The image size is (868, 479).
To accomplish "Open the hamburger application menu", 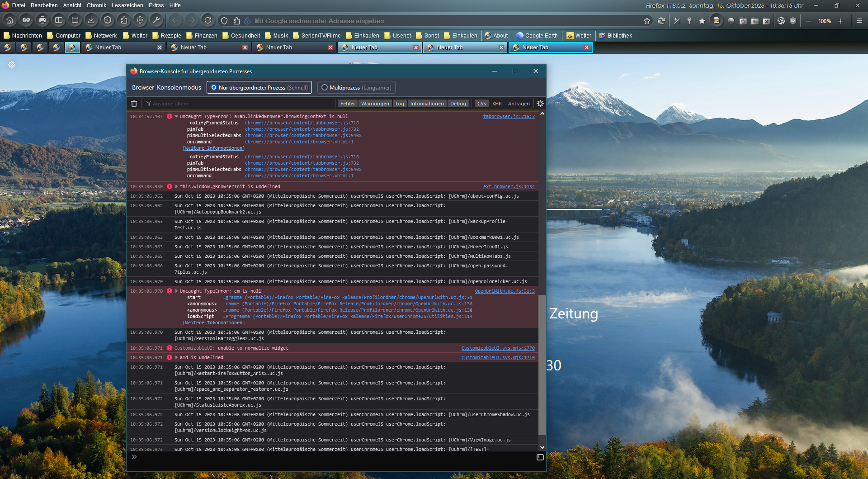I will point(859,21).
